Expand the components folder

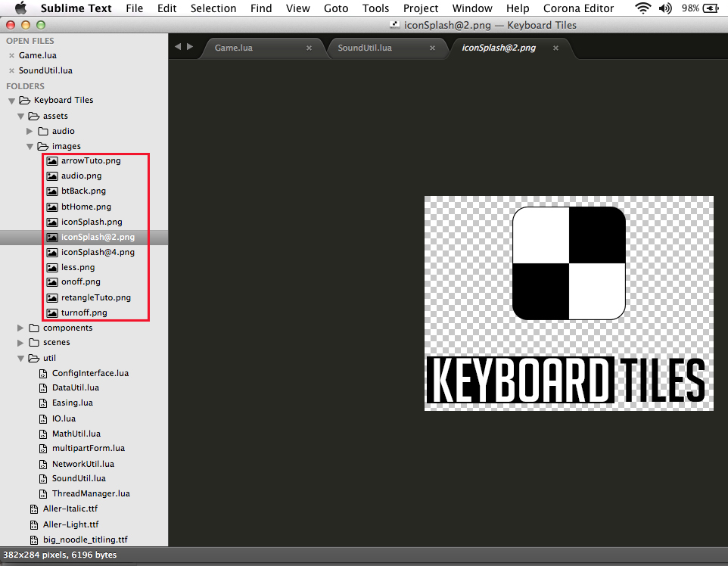(x=20, y=328)
